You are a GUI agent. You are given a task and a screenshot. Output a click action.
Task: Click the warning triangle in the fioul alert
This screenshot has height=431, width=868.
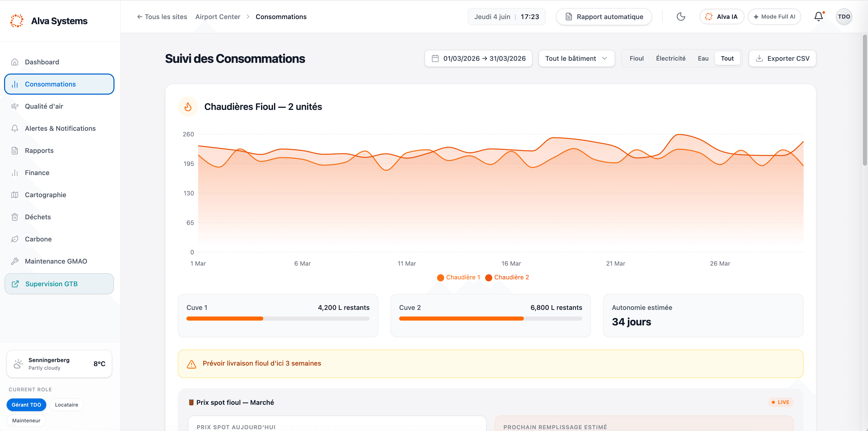(x=191, y=364)
